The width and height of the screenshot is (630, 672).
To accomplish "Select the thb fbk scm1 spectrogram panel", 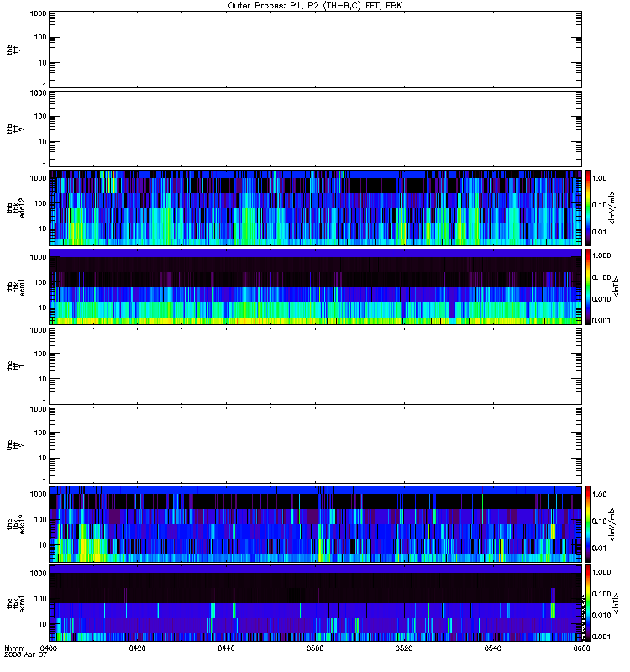I will 315,286.
